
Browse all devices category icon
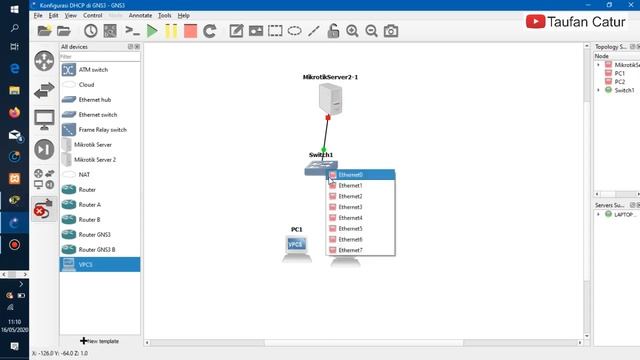44,179
